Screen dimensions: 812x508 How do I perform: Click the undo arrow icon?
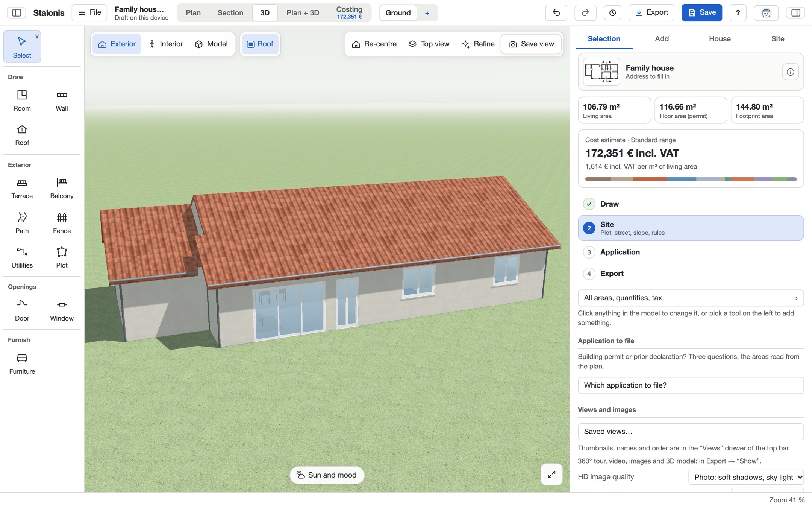(556, 13)
